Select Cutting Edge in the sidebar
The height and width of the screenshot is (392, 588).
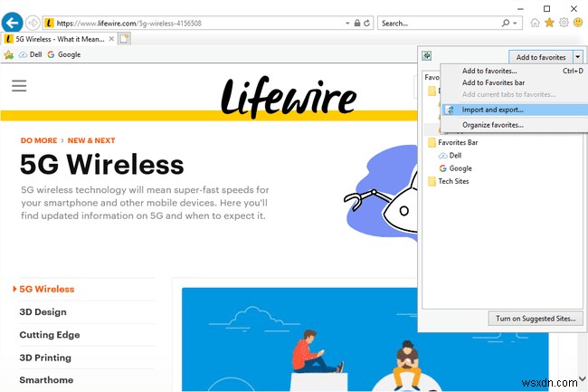[x=50, y=335]
